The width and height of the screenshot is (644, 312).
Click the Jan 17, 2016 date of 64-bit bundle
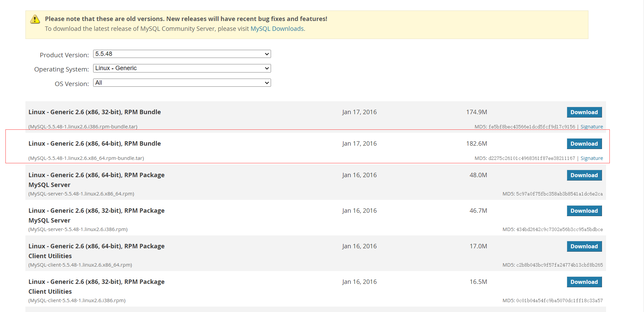coord(359,144)
